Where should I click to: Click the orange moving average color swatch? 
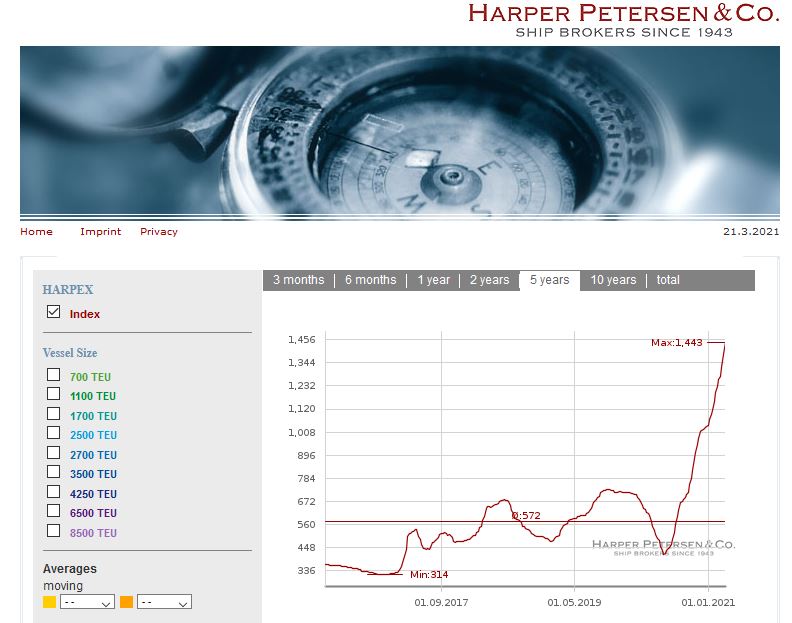(x=127, y=602)
